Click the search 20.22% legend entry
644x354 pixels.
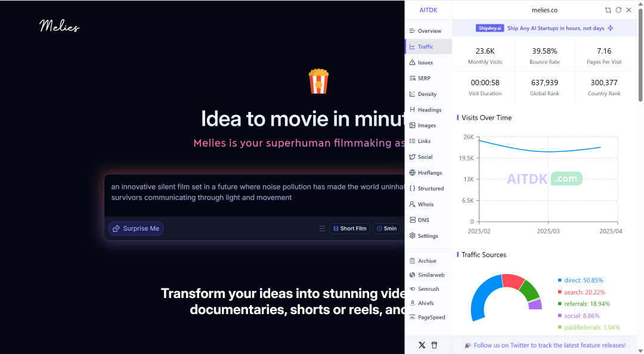[x=581, y=292]
